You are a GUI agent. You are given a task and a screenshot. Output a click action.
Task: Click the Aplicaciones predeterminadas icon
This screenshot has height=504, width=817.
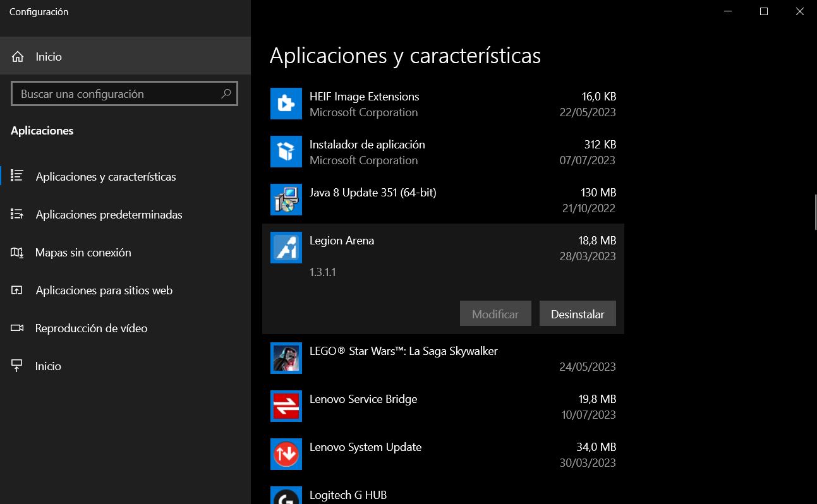(x=17, y=214)
